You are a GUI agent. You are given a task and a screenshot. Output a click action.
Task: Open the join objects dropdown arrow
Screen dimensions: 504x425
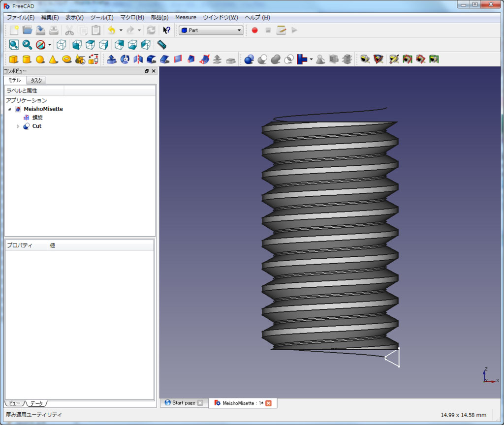[311, 59]
